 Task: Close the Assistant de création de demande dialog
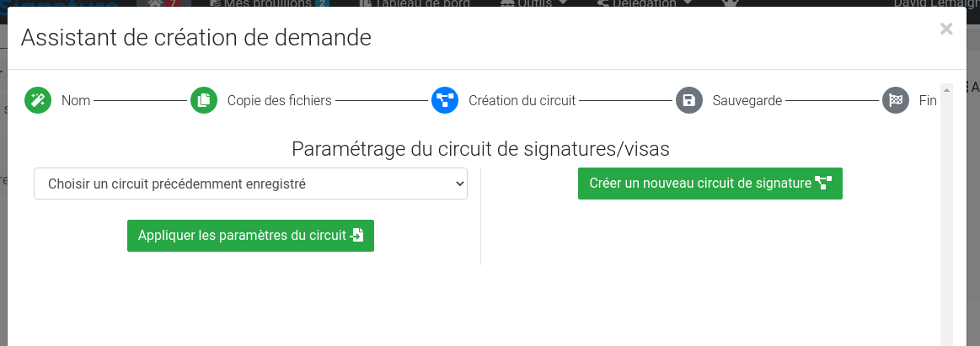point(946,29)
